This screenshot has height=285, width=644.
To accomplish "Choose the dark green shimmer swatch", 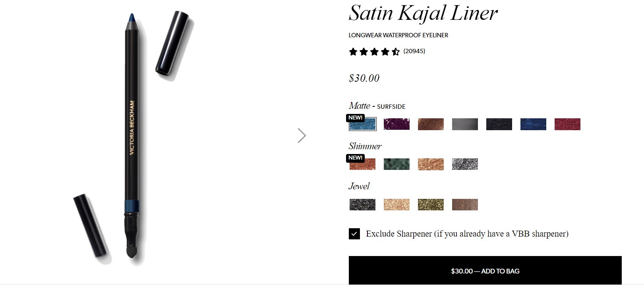I will (396, 164).
